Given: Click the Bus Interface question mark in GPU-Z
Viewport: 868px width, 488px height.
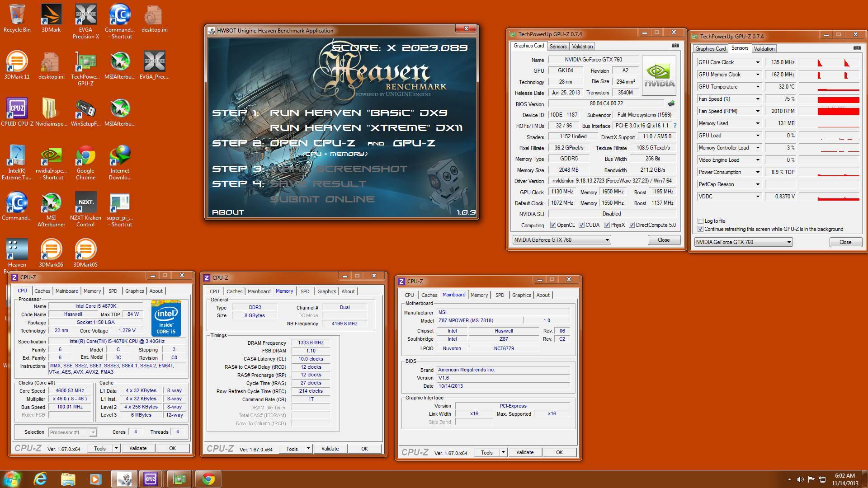Looking at the screenshot, I should (675, 126).
